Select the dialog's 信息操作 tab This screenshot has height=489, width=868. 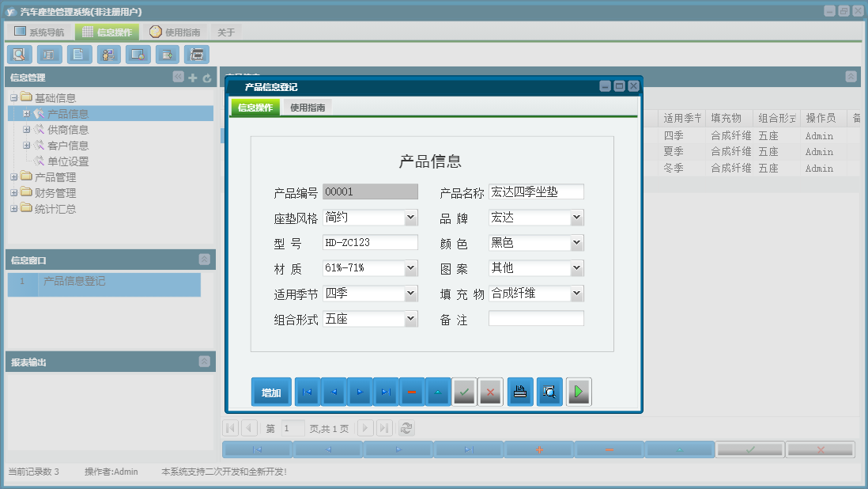pos(256,108)
